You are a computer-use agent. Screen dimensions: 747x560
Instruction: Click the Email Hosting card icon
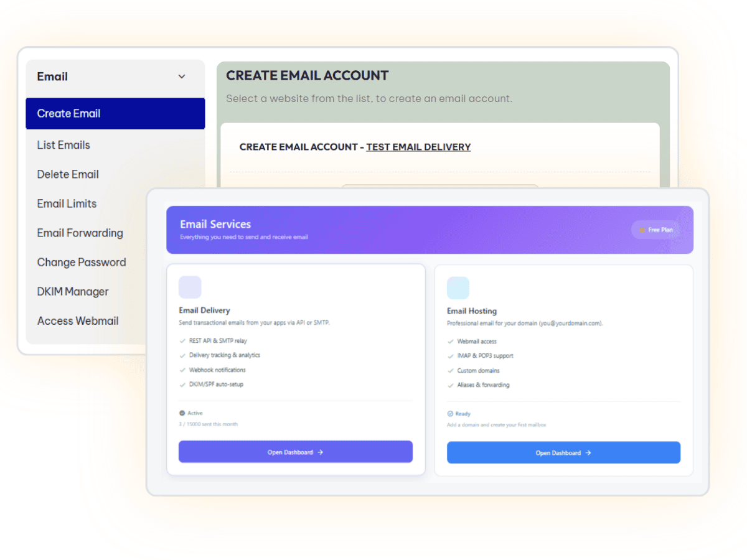point(458,288)
